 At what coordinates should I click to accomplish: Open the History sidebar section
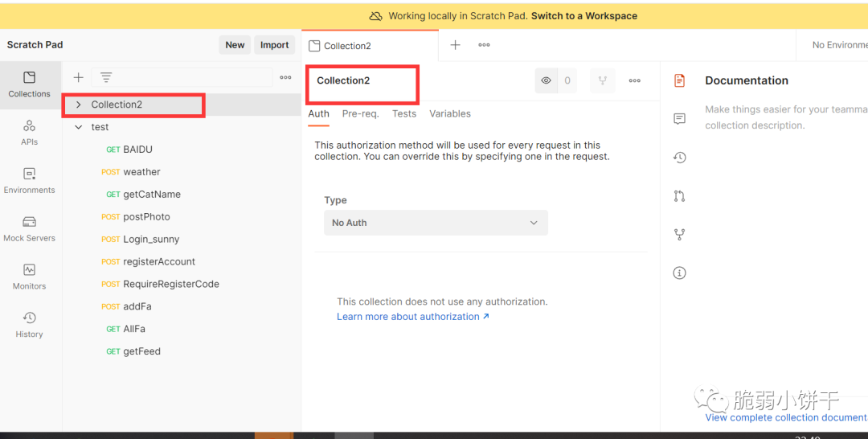pyautogui.click(x=30, y=325)
